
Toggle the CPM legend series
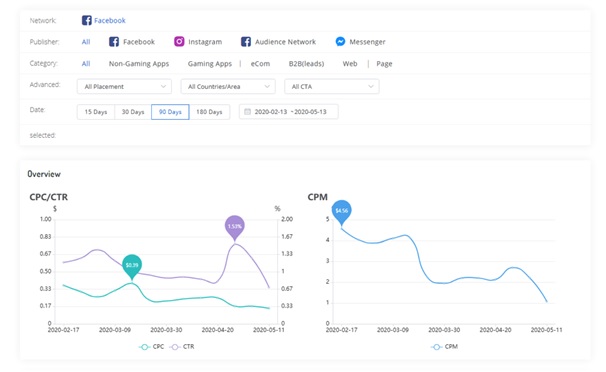coord(444,347)
